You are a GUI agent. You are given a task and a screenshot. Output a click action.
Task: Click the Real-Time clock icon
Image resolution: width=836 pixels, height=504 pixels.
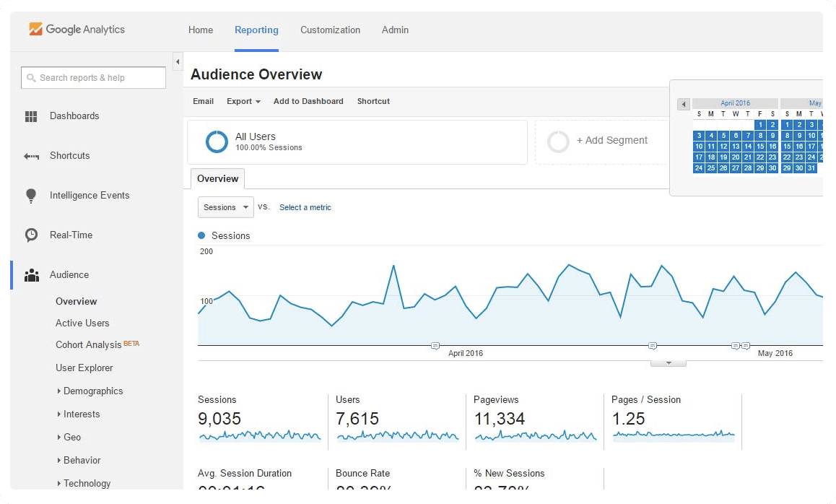click(31, 235)
